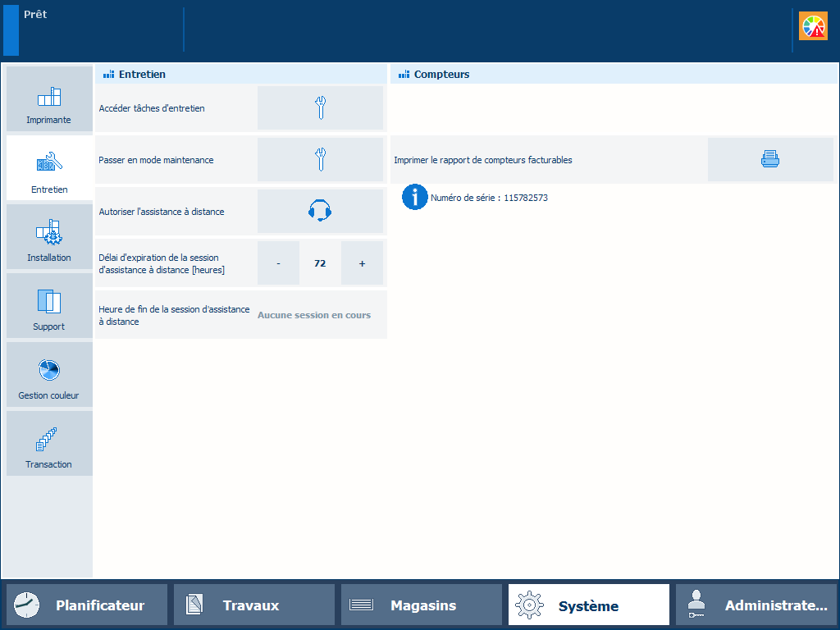The image size is (840, 630).
Task: Decrease remote session timeout with minus button
Action: pyautogui.click(x=278, y=263)
